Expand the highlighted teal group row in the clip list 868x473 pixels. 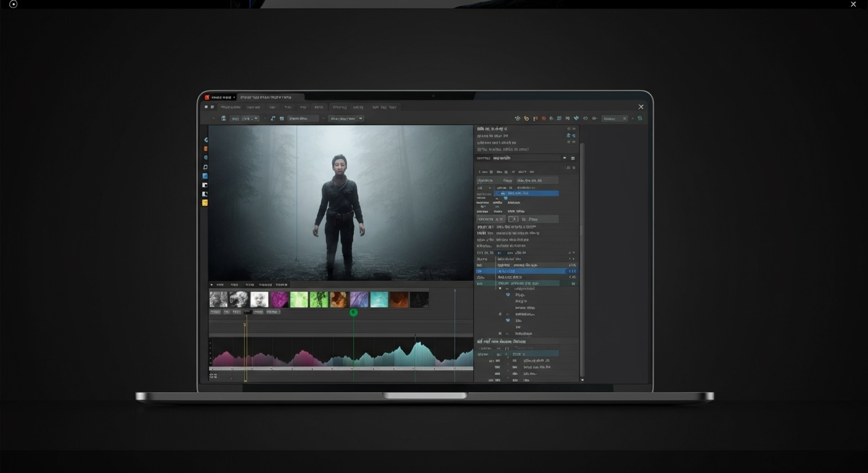tap(481, 283)
